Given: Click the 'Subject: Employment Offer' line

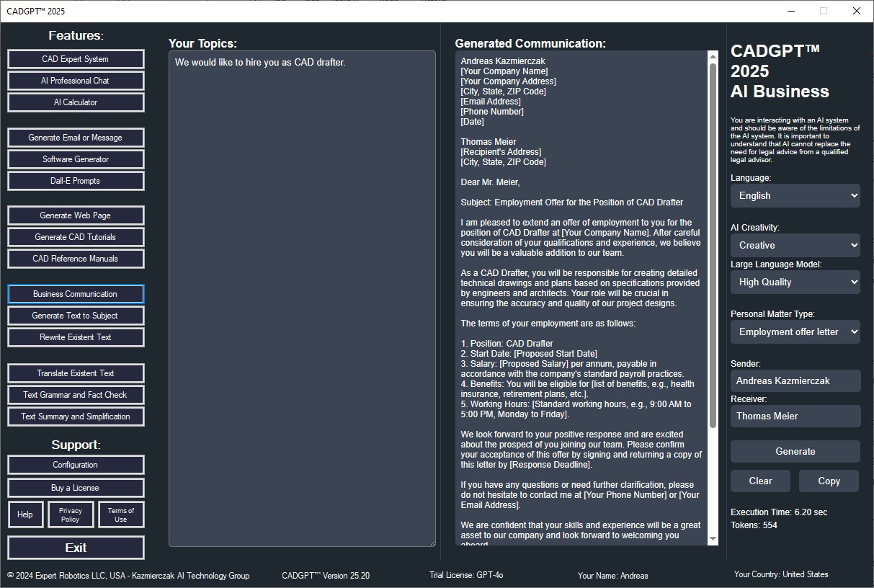Looking at the screenshot, I should click(572, 202).
